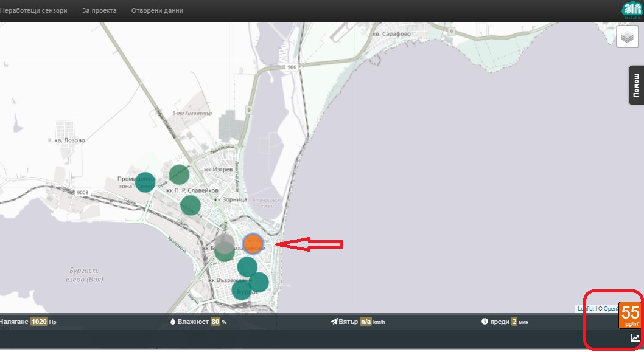The width and height of the screenshot is (644, 352).
Task: Click the orange 55 µg/m³ value box
Action: (x=630, y=315)
